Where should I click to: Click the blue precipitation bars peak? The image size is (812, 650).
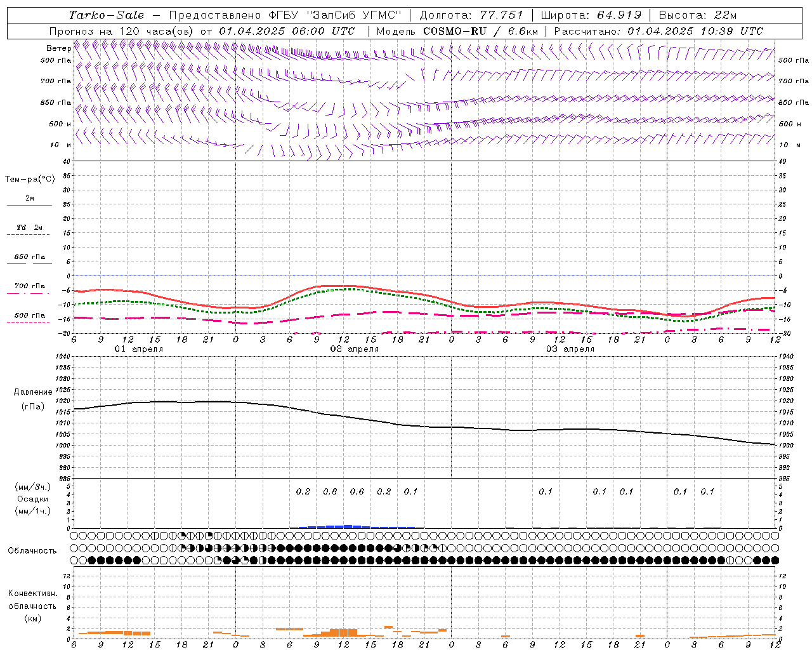[x=346, y=526]
